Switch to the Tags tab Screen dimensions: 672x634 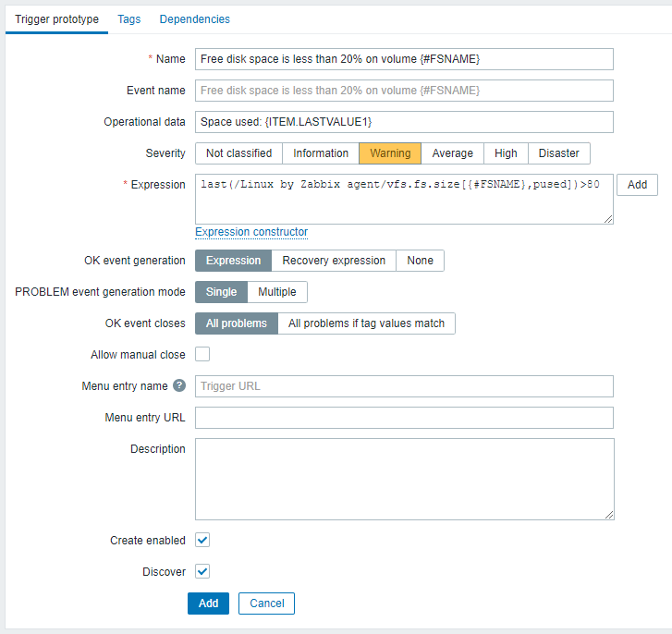[129, 19]
